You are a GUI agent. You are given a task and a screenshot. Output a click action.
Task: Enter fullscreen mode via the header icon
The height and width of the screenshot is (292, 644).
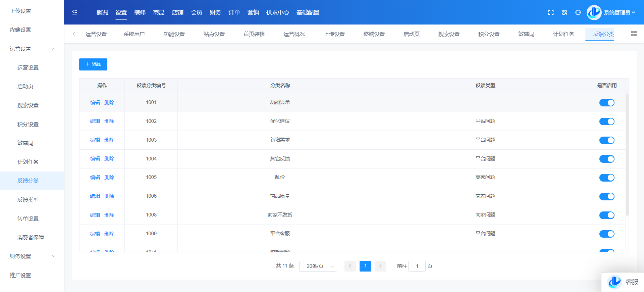coord(551,12)
